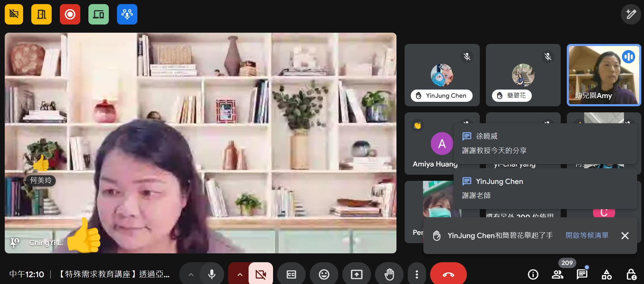The height and width of the screenshot is (284, 644).
Task: Select the 幼兒園Amy video thumbnail
Action: [x=604, y=75]
